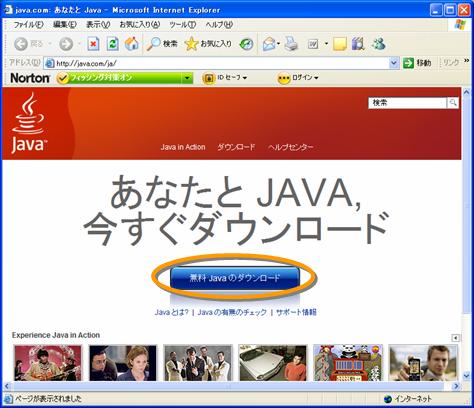Click the Internet zone globe in status bar

pyautogui.click(x=387, y=399)
